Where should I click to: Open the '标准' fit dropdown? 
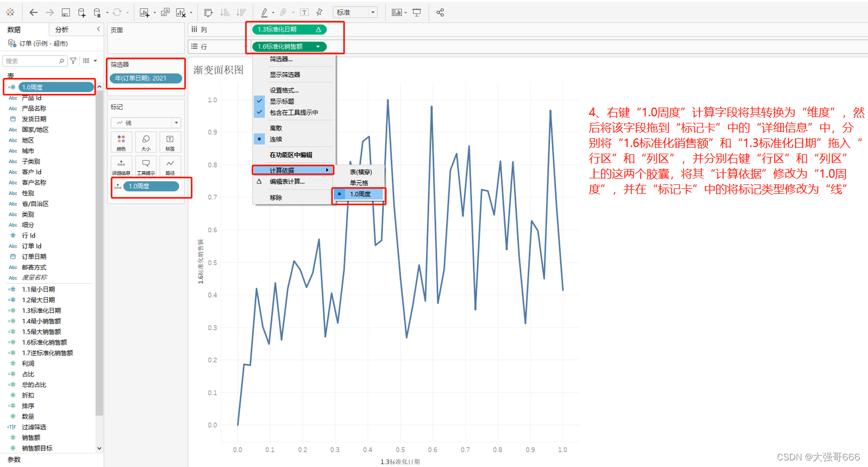click(355, 12)
